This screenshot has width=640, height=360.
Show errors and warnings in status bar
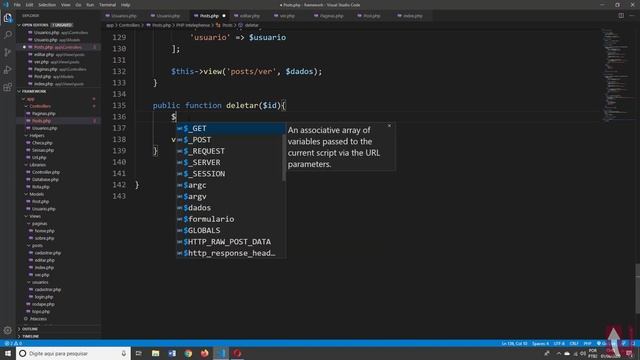13,343
